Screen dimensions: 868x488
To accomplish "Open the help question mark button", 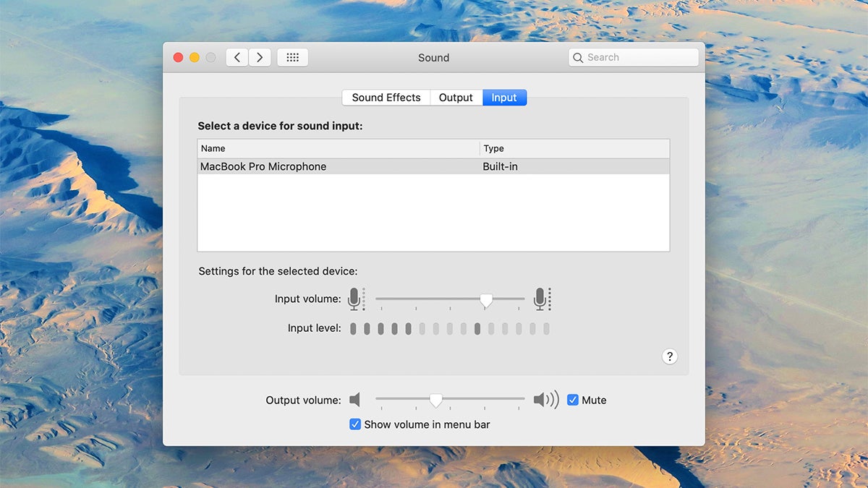I will 669,356.
